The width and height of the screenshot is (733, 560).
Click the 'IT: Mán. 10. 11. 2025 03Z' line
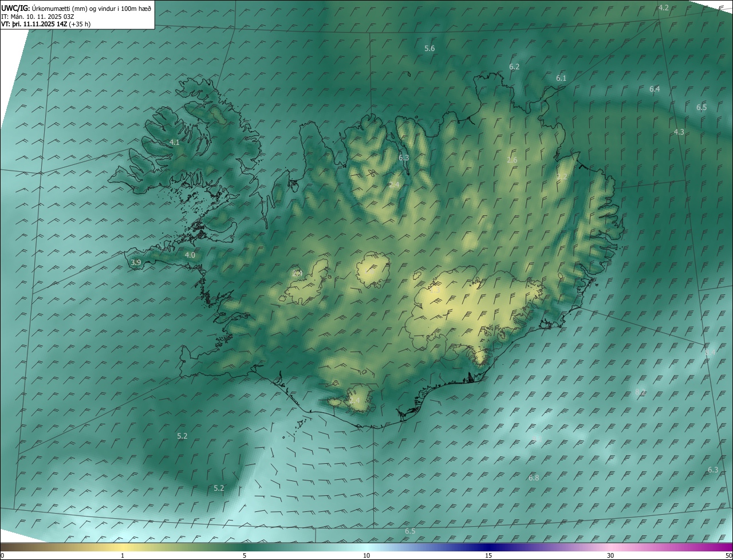(x=38, y=17)
